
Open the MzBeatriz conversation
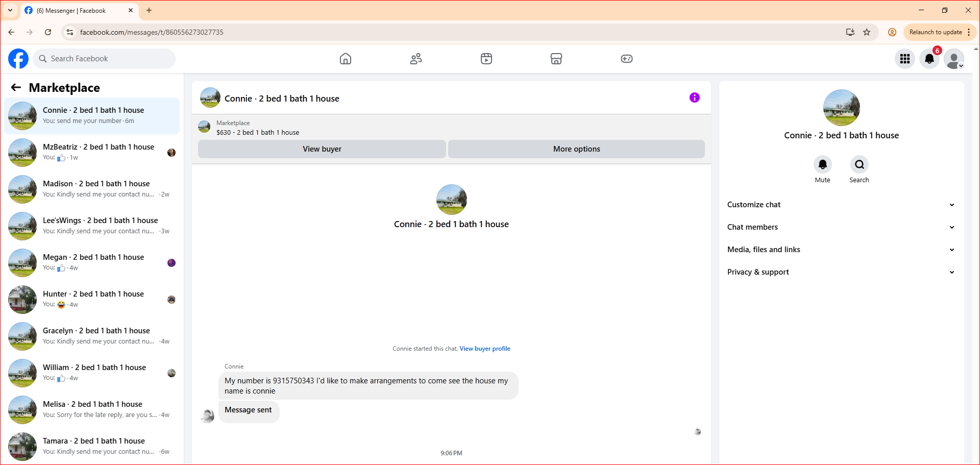tap(92, 153)
